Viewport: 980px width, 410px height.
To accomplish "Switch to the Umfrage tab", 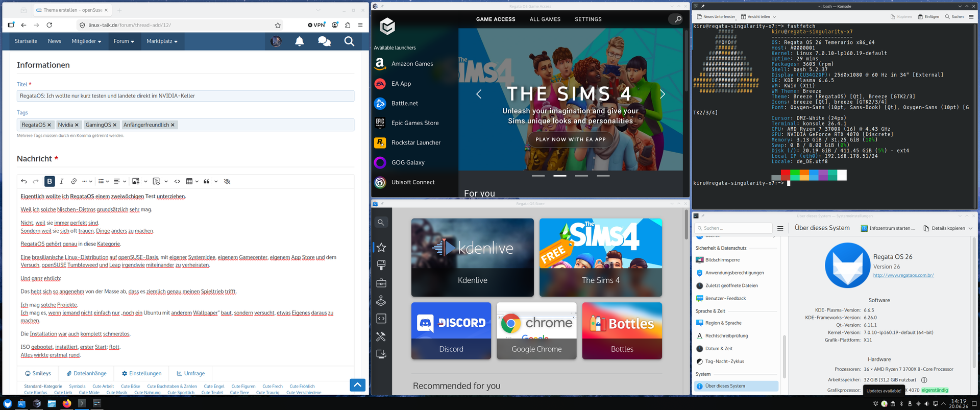I will [190, 374].
